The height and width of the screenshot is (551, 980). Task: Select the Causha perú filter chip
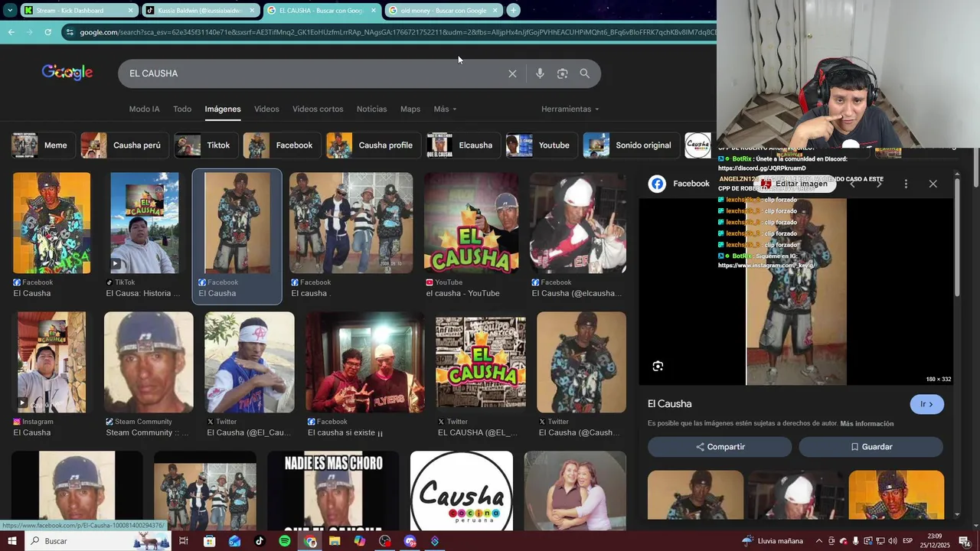(x=123, y=145)
